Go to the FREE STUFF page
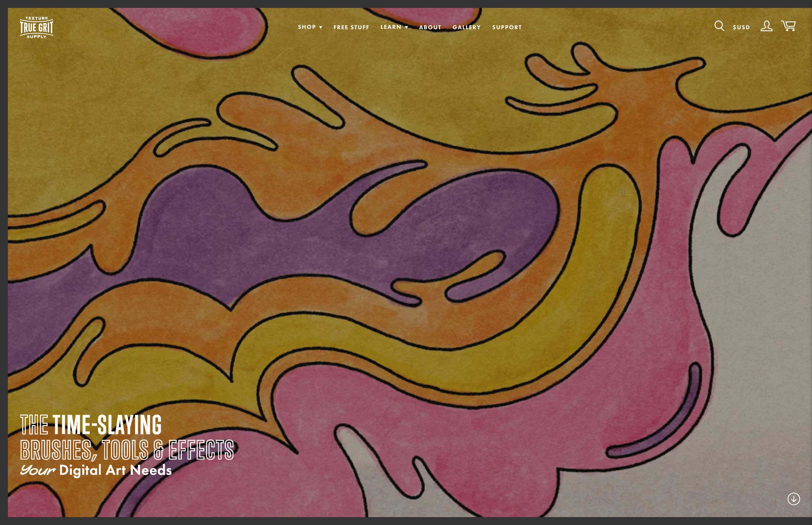 point(351,27)
